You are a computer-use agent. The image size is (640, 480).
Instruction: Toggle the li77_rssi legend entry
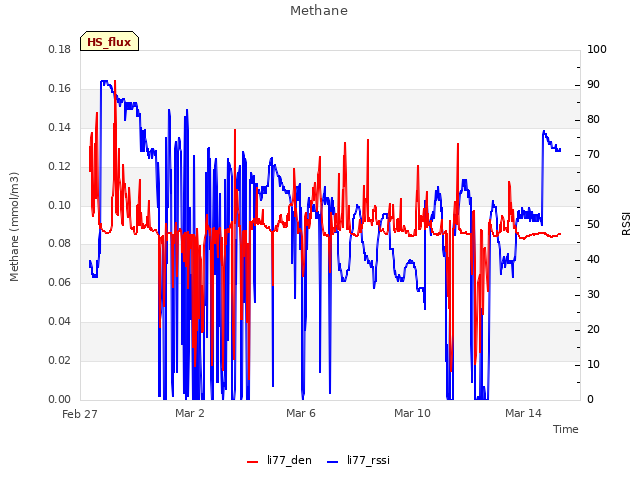358,460
